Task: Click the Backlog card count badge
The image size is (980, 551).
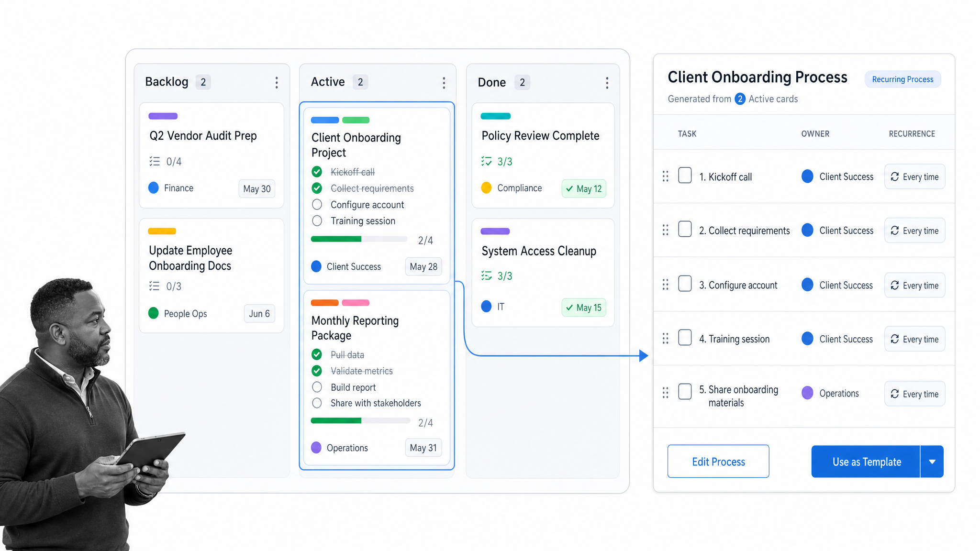Action: click(203, 82)
